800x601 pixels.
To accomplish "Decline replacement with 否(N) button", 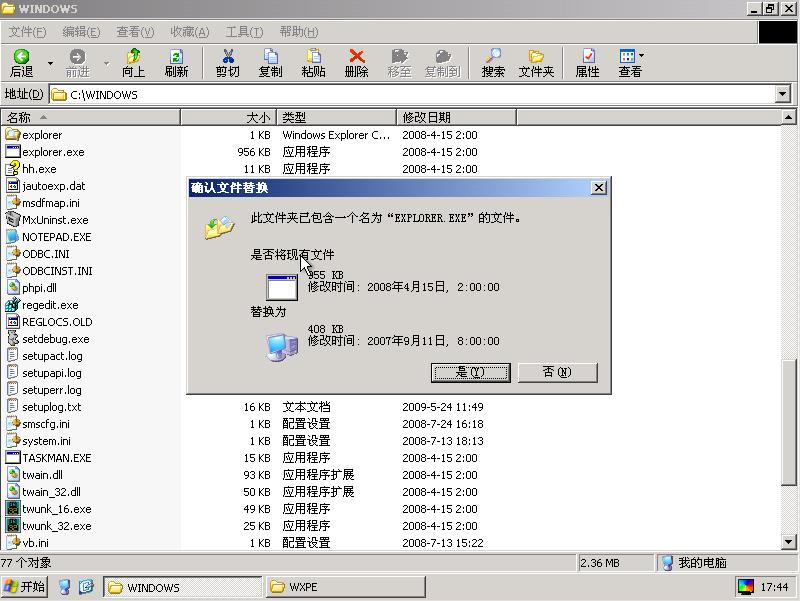I will pyautogui.click(x=557, y=372).
